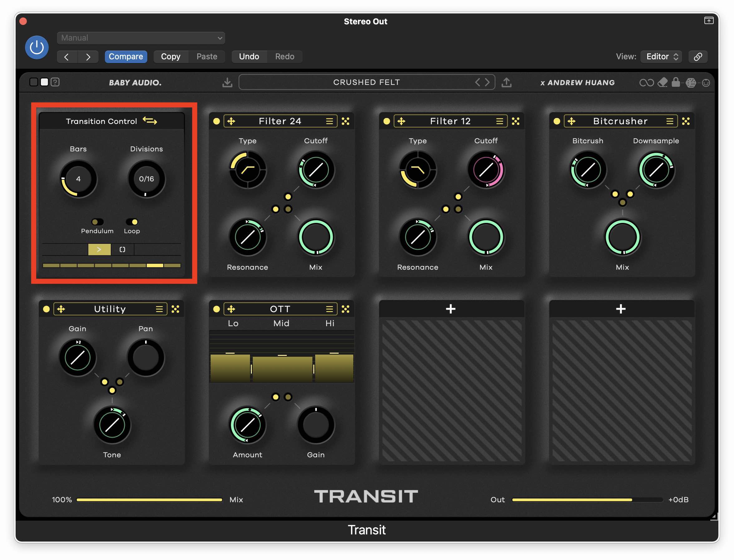Go to previous preset with left arrow

pos(67,57)
